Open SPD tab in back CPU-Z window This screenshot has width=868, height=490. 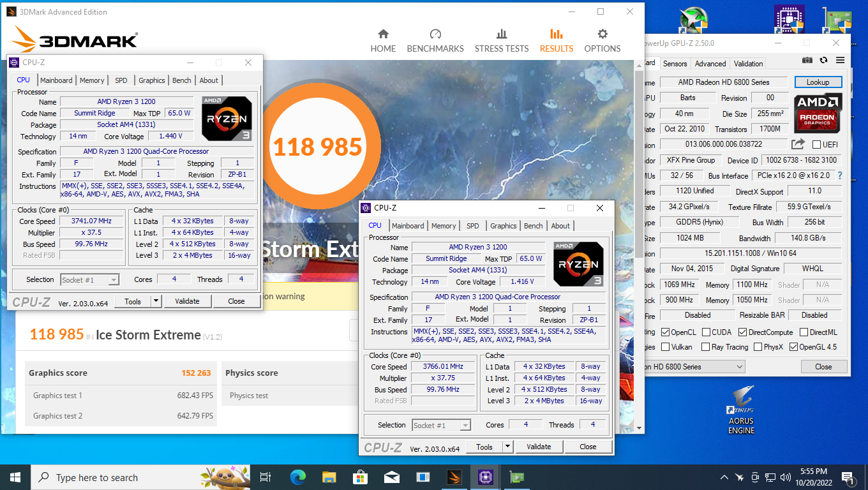(121, 80)
